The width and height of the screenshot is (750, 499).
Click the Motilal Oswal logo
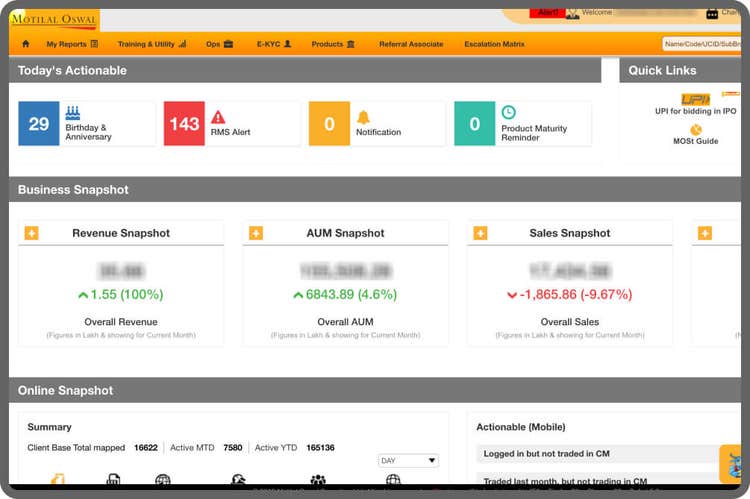point(54,18)
